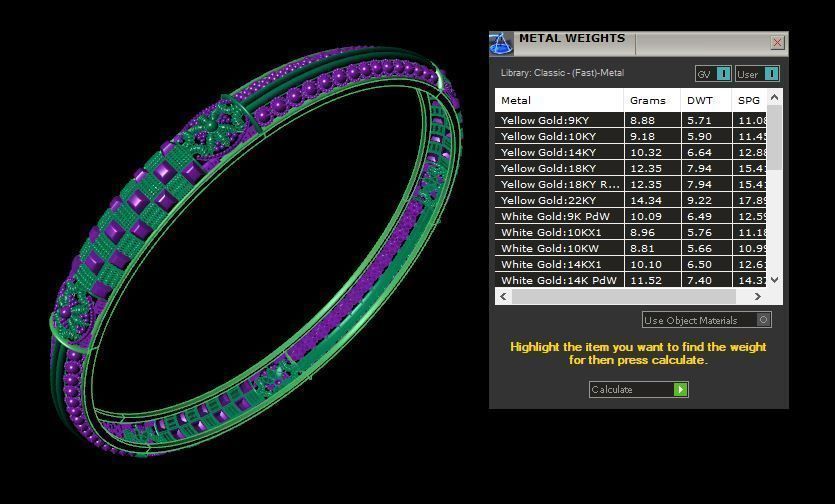The image size is (835, 504).
Task: Select the White Gold:10KW row
Action: pos(631,248)
